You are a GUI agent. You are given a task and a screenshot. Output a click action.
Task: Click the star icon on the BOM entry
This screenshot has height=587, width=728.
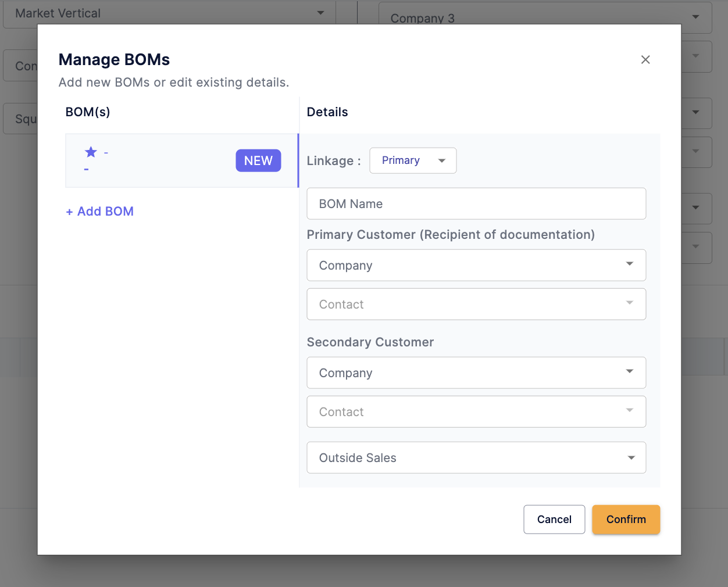coord(91,152)
